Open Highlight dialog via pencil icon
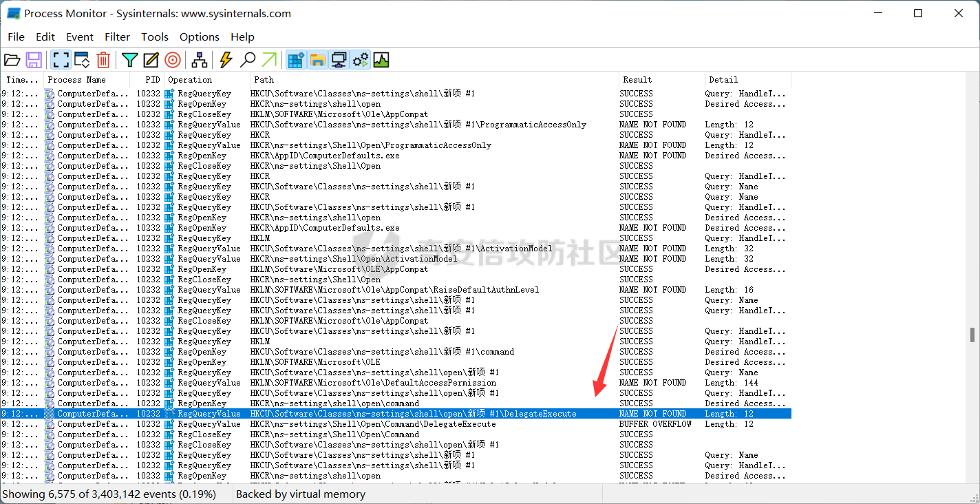Image resolution: width=980 pixels, height=504 pixels. [151, 60]
